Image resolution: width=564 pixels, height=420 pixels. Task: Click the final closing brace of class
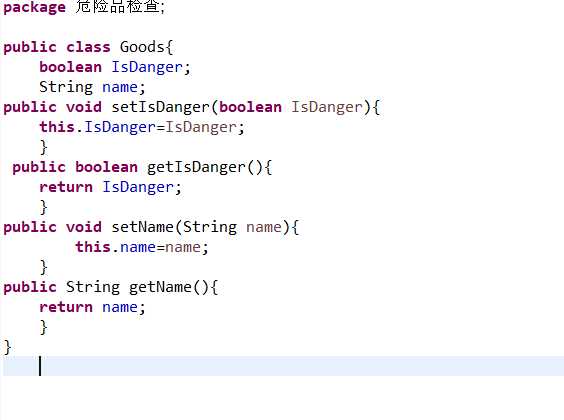8,347
